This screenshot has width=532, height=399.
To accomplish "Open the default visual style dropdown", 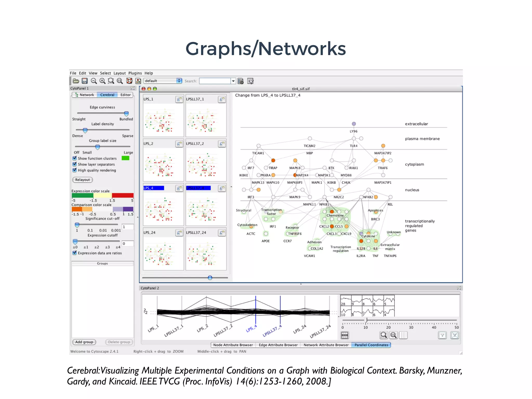I will tap(163, 81).
